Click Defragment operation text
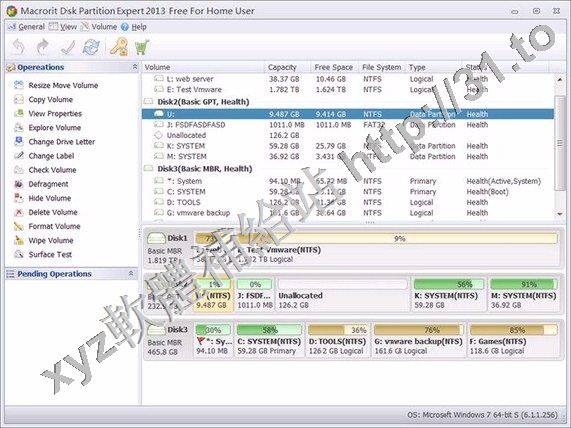 [48, 184]
